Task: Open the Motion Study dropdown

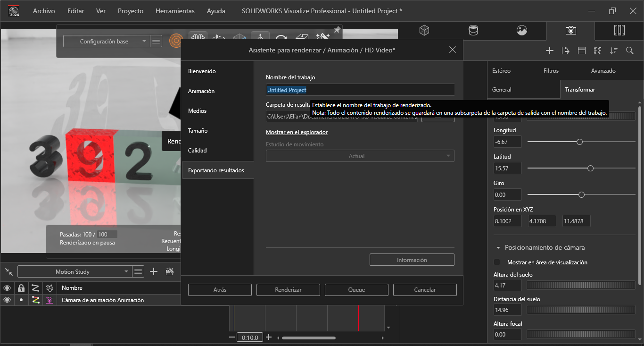Action: (x=74, y=271)
